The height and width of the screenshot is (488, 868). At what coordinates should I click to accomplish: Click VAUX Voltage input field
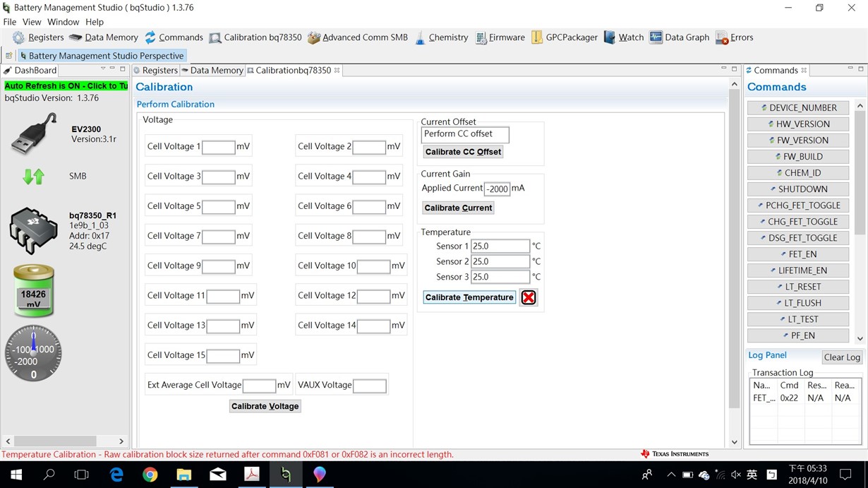(x=370, y=386)
